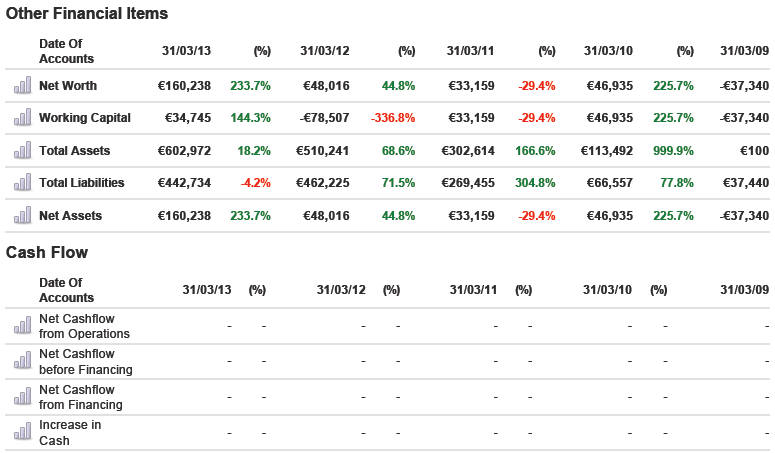775x453 pixels.
Task: Select the Net Worth row label
Action: 68,86
